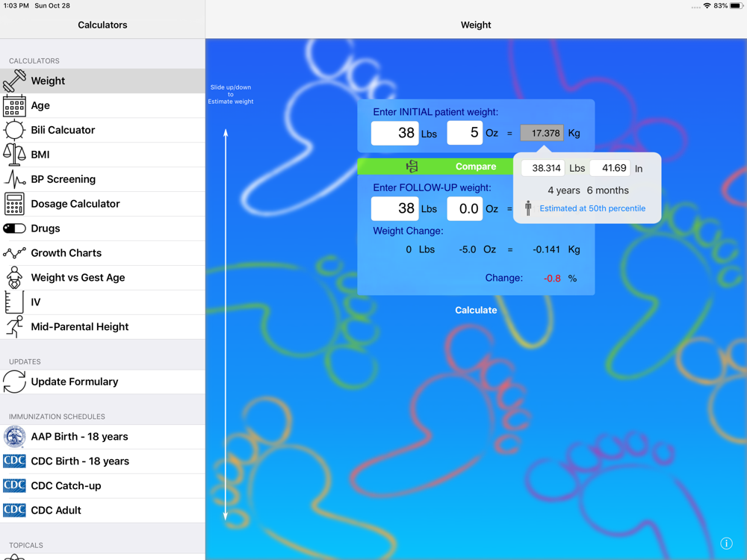Tap CDC logo beside CDC Adult
Image resolution: width=747 pixels, height=560 pixels.
click(14, 510)
